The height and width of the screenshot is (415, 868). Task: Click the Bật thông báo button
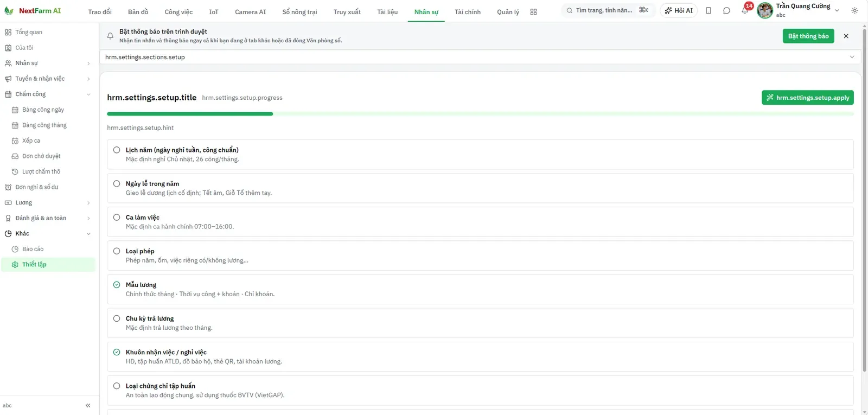coord(808,36)
